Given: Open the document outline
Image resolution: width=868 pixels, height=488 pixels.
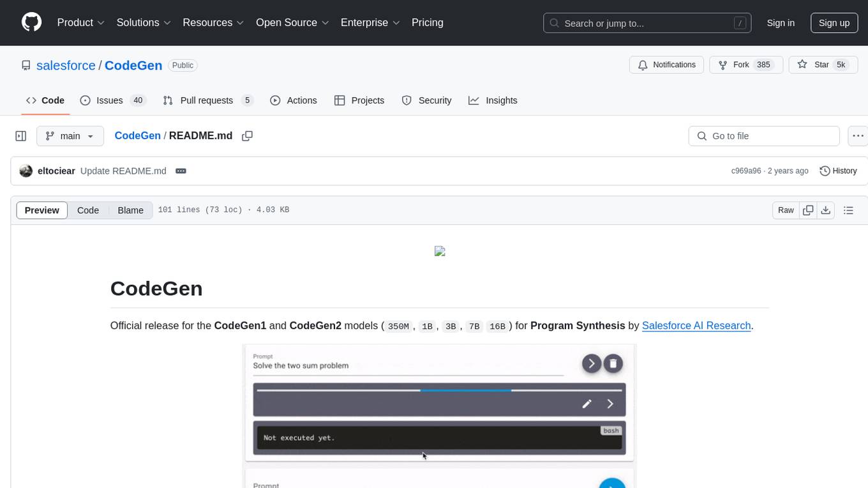Looking at the screenshot, I should coord(848,210).
